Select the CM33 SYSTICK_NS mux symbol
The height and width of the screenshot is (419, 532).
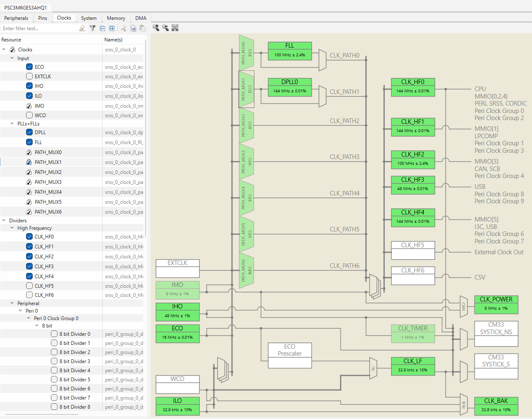tap(463, 339)
